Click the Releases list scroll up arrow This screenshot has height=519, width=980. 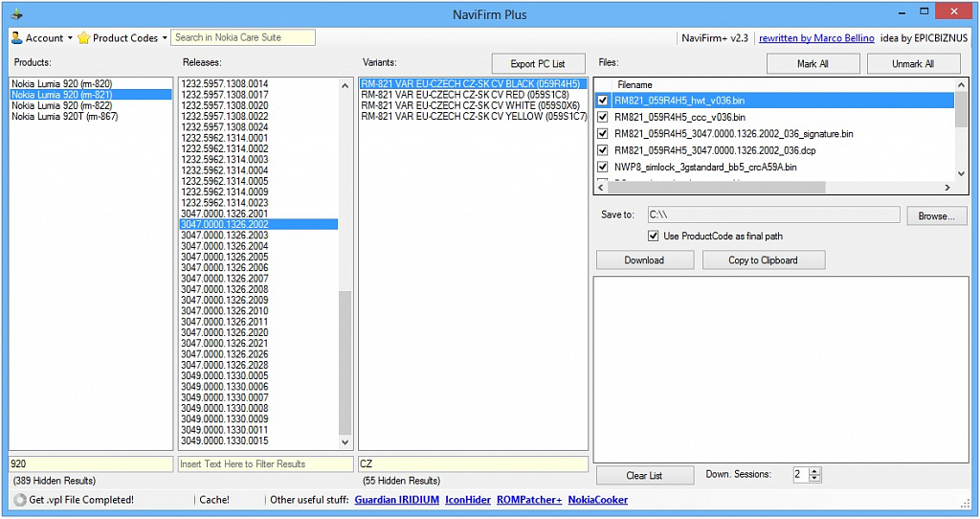coord(345,85)
